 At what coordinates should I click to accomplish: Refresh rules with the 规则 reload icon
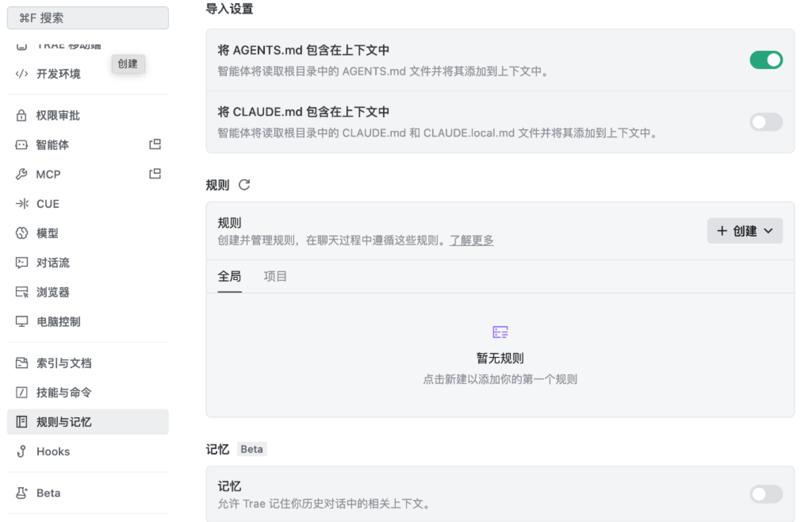click(244, 185)
